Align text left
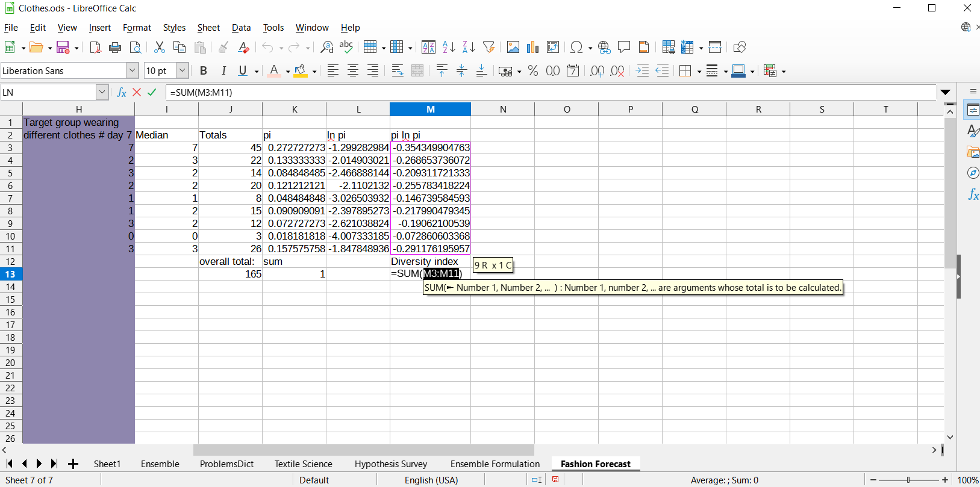 [332, 71]
